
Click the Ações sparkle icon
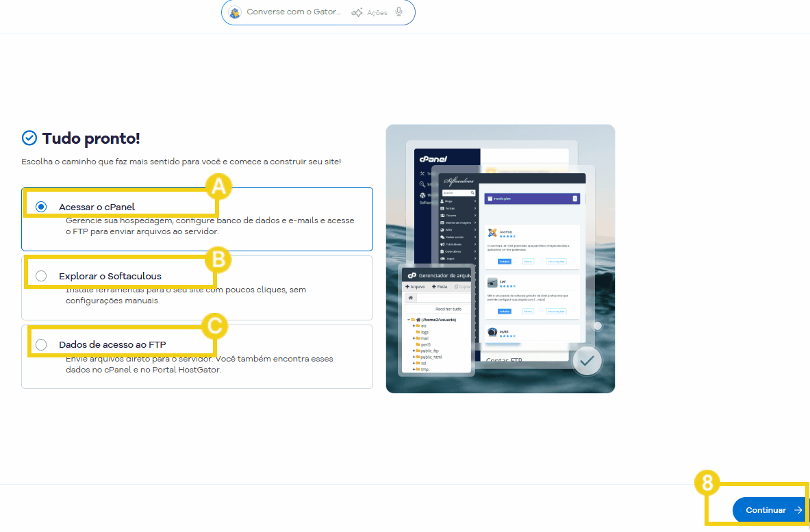[x=357, y=12]
